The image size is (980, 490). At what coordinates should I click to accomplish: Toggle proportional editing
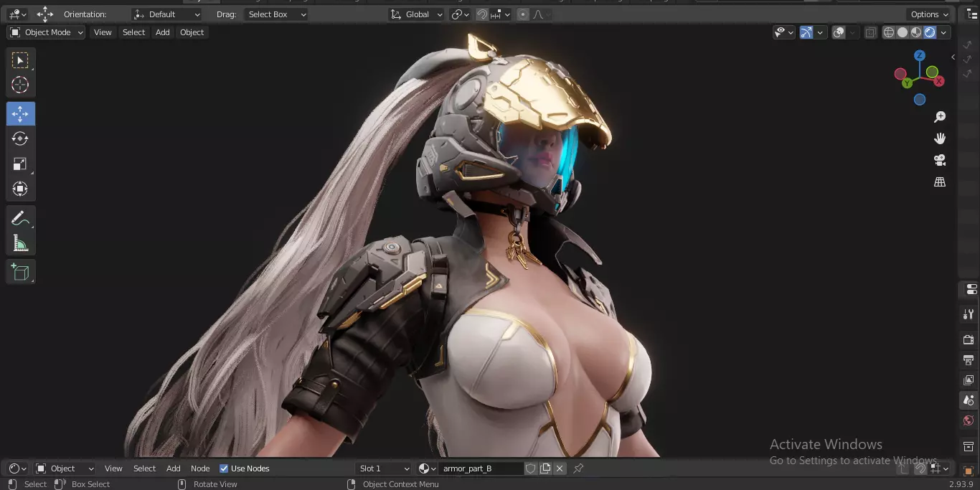point(523,14)
